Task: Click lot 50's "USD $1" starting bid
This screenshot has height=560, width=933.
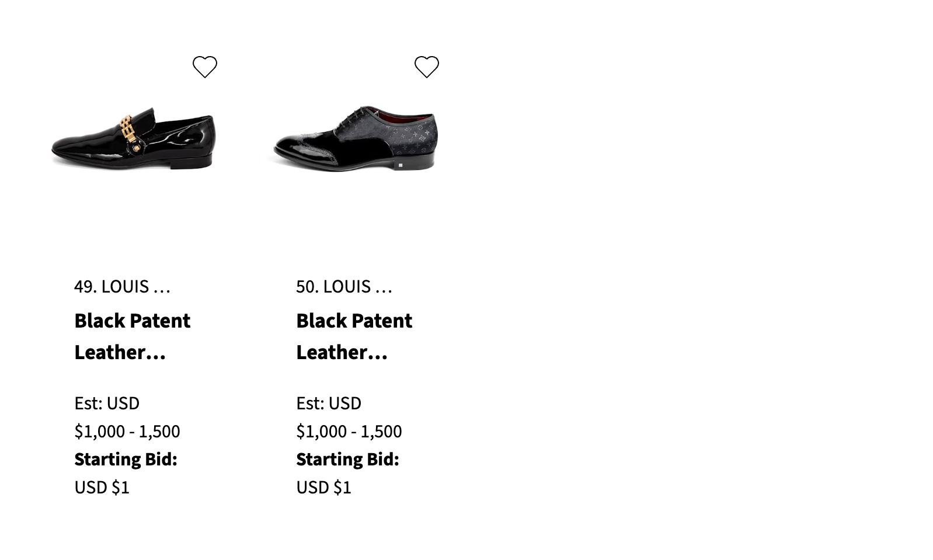Action: point(324,488)
